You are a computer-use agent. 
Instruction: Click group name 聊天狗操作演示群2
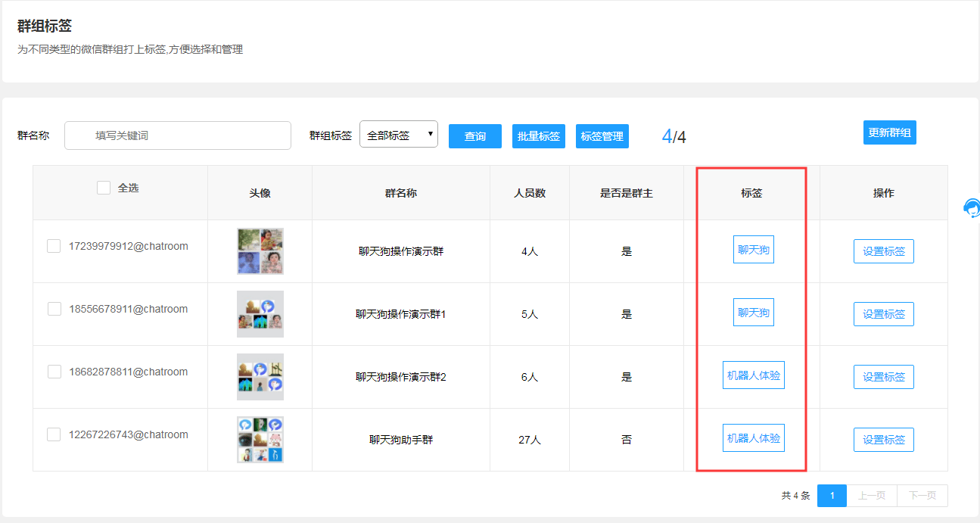[401, 377]
